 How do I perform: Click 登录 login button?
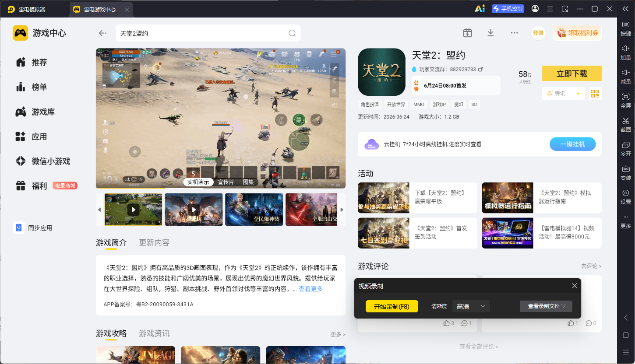[538, 33]
